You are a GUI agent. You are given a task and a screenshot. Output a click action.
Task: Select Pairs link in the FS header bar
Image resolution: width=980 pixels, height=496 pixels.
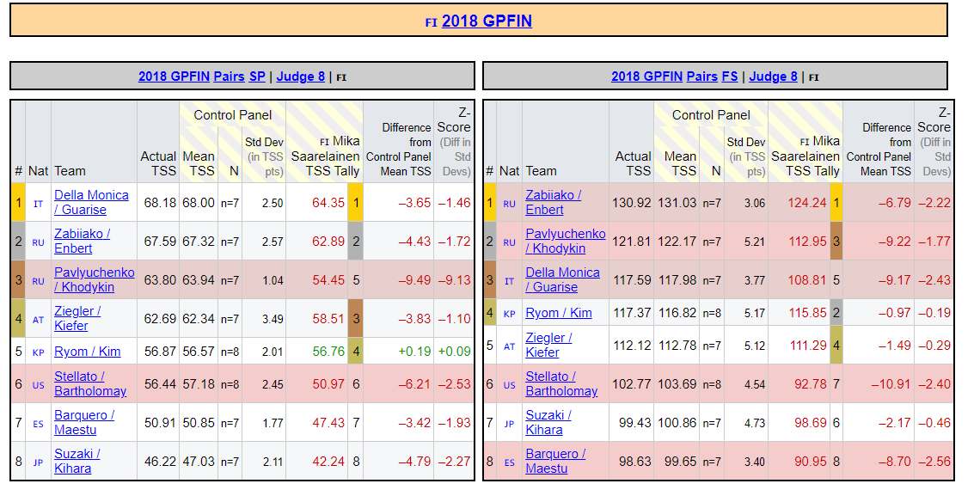(x=701, y=76)
